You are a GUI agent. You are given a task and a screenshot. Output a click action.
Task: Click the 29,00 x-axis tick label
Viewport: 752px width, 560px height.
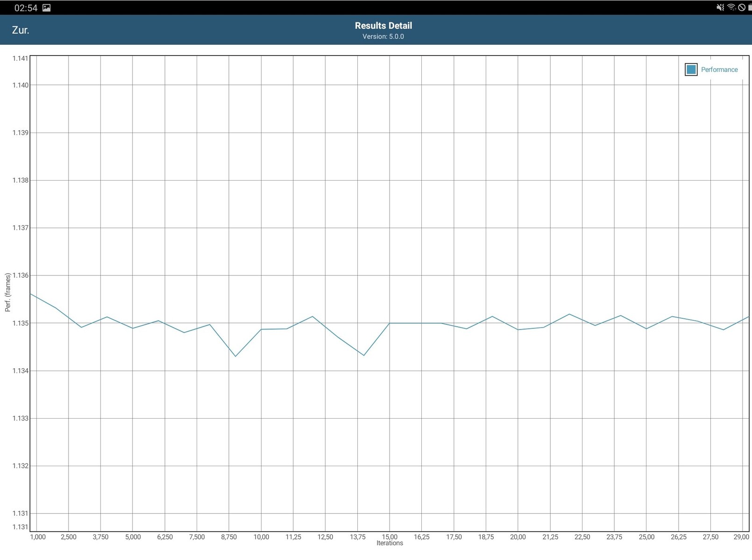[741, 537]
